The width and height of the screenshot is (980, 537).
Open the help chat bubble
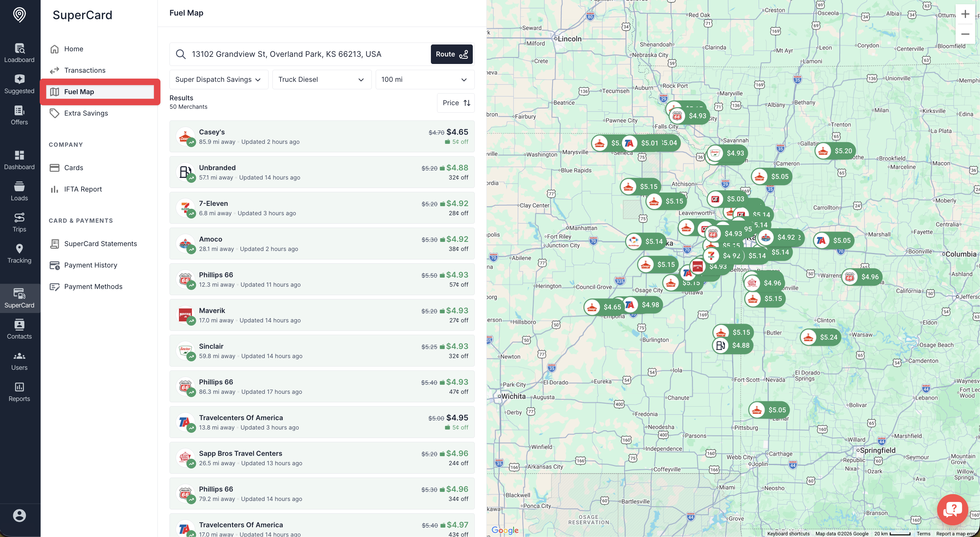point(953,509)
